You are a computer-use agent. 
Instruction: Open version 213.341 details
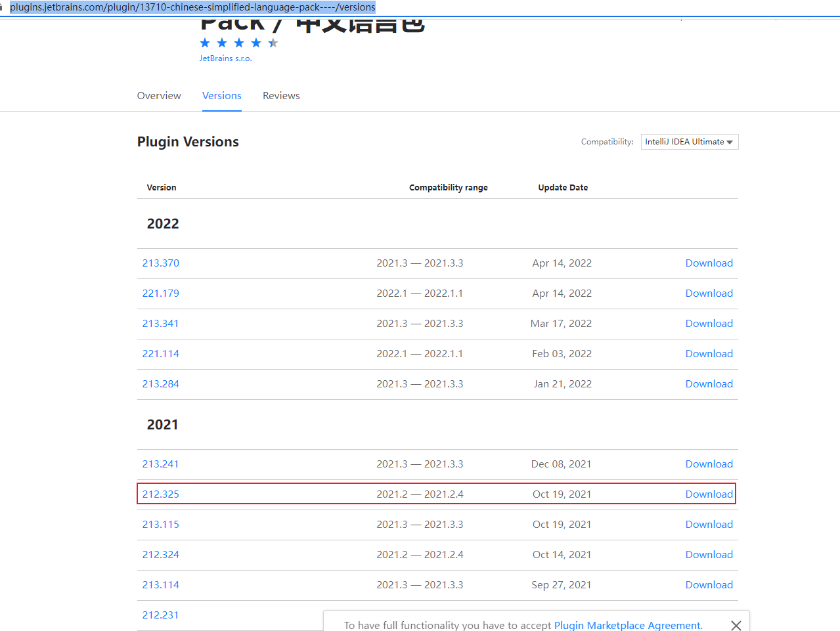tap(161, 324)
